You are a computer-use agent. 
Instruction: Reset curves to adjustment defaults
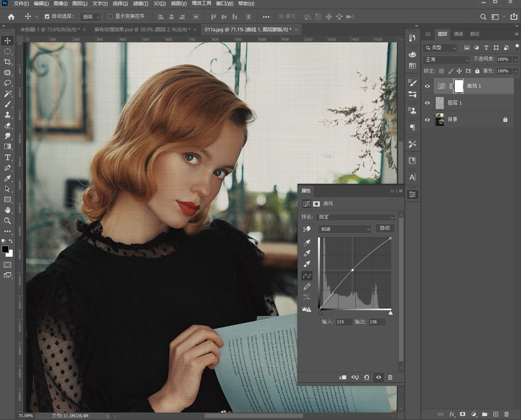point(367,377)
